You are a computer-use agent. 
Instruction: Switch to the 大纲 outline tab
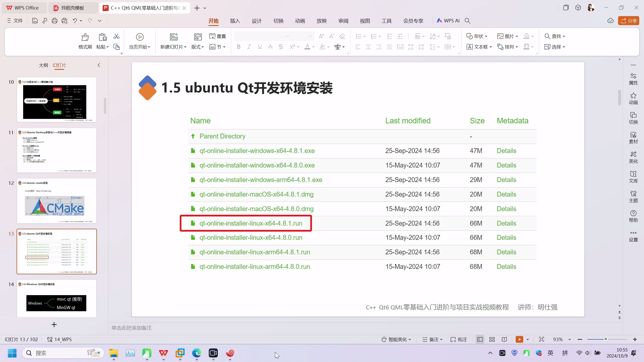click(x=43, y=65)
